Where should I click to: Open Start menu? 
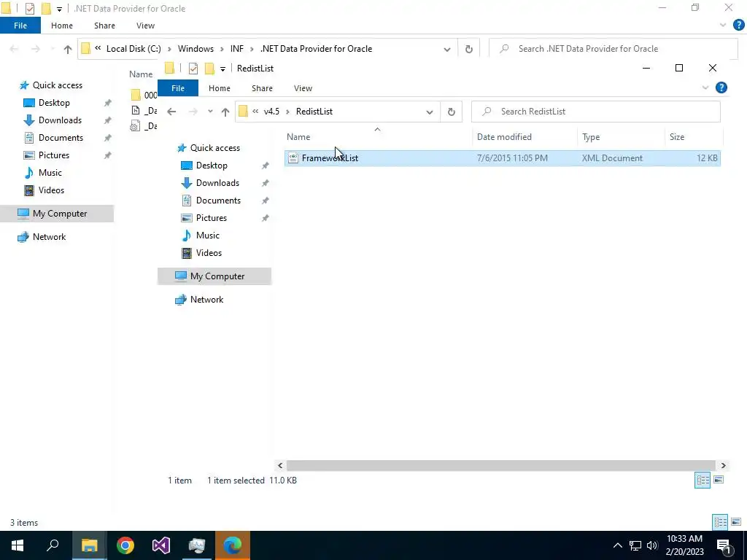(18, 545)
